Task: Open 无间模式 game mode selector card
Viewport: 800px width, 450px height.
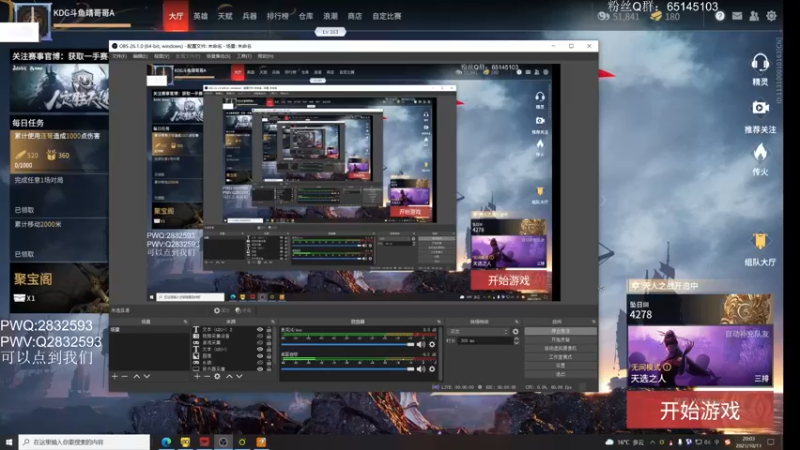Action: pos(700,356)
